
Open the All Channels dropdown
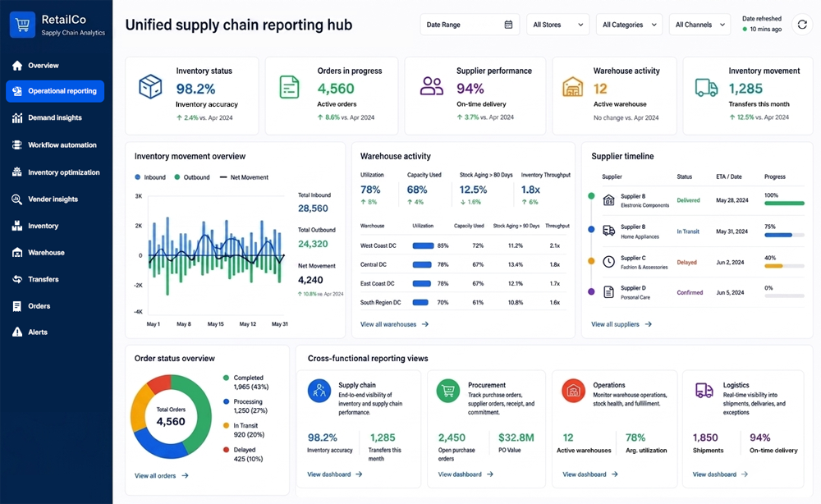[x=699, y=25]
